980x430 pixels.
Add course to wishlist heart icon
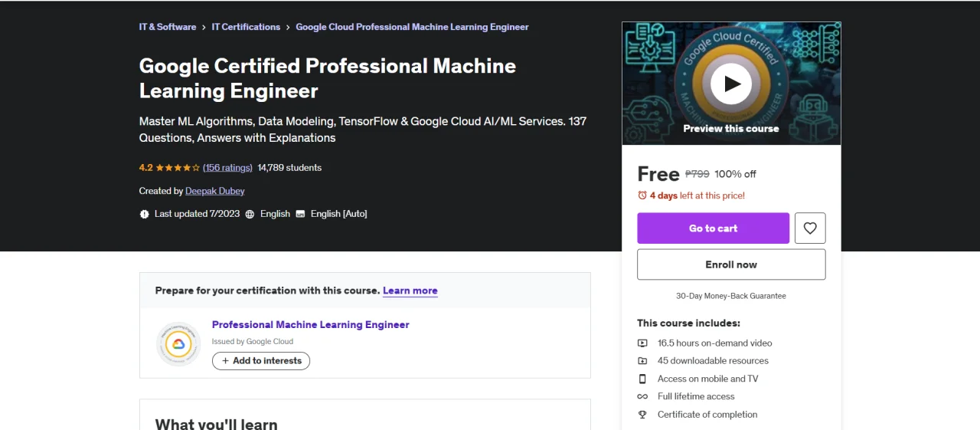pos(810,228)
